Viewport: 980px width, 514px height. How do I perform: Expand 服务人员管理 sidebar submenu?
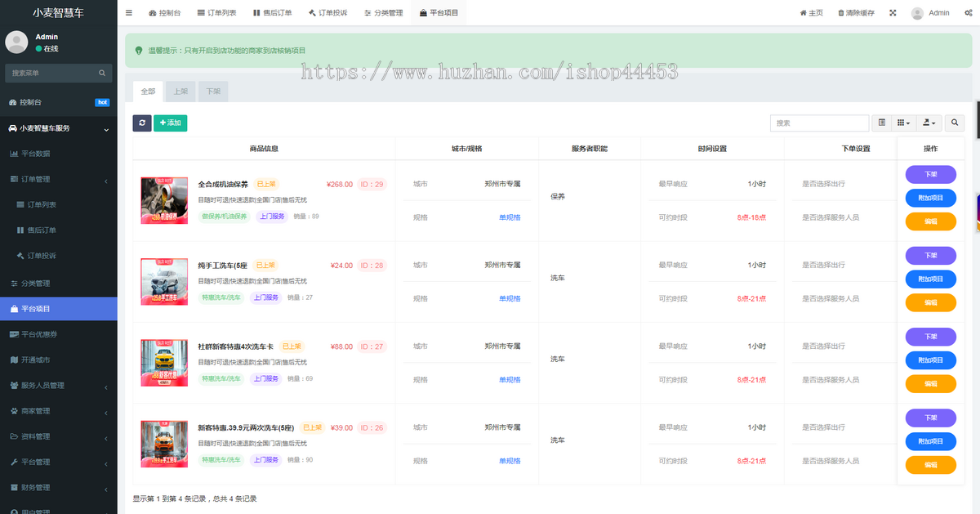click(x=58, y=385)
